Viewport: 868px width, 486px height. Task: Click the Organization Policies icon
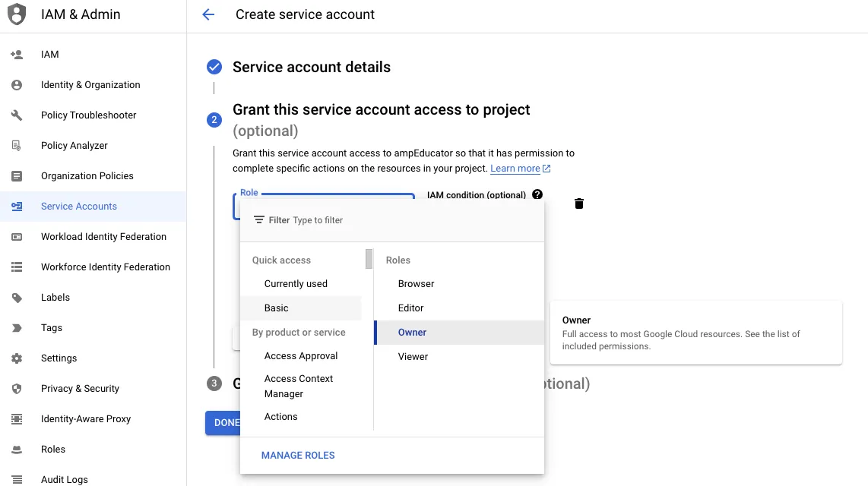click(17, 176)
